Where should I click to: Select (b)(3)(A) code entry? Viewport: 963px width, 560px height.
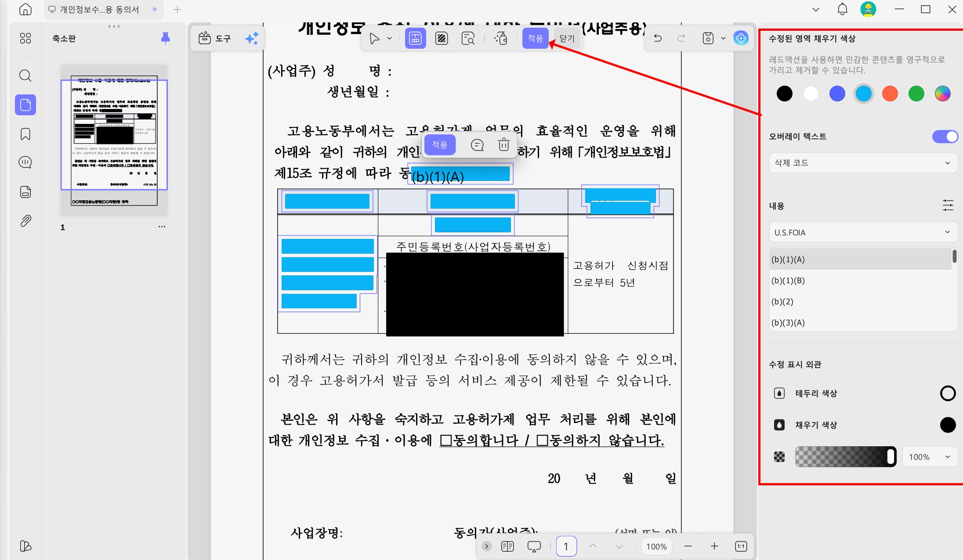pos(860,323)
